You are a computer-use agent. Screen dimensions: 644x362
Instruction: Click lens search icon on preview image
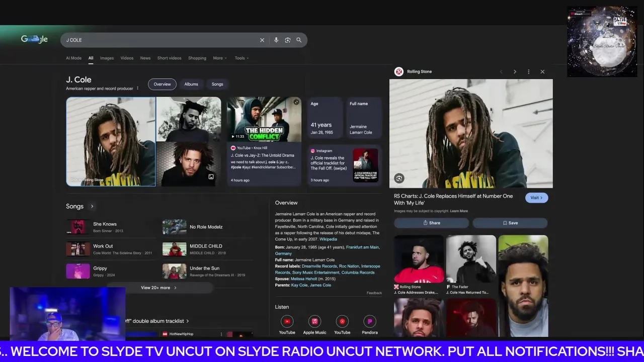399,178
